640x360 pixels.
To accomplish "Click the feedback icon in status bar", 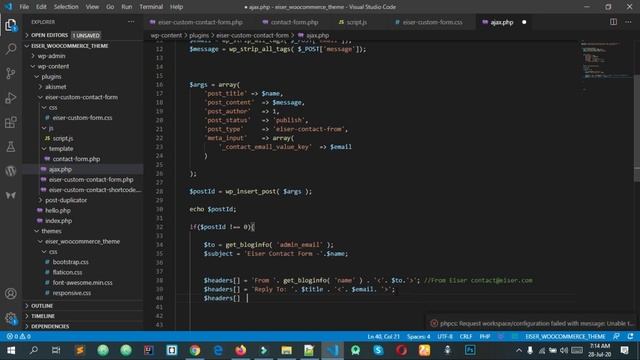I will (x=616, y=337).
